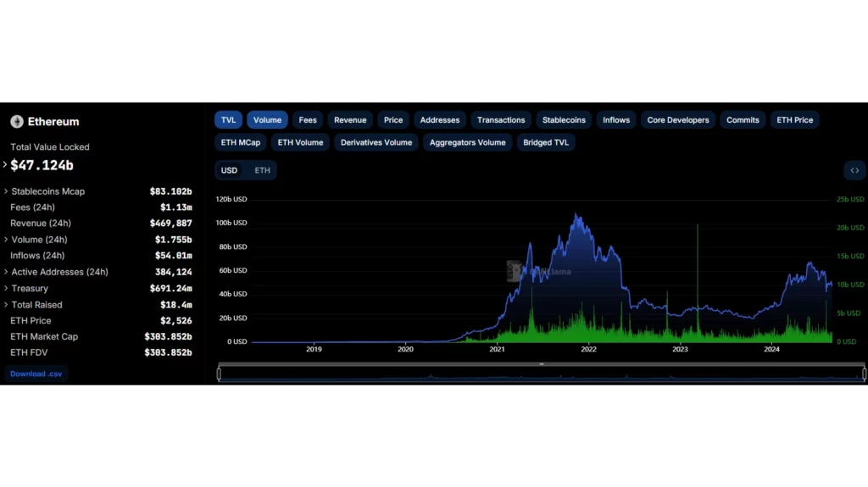
Task: Enable the Fees chart series
Action: [x=308, y=120]
